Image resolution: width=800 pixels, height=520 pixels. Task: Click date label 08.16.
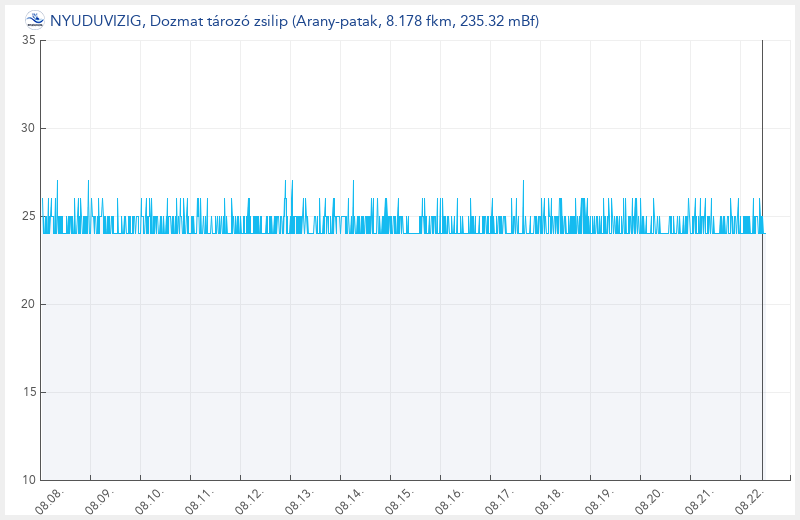450,501
